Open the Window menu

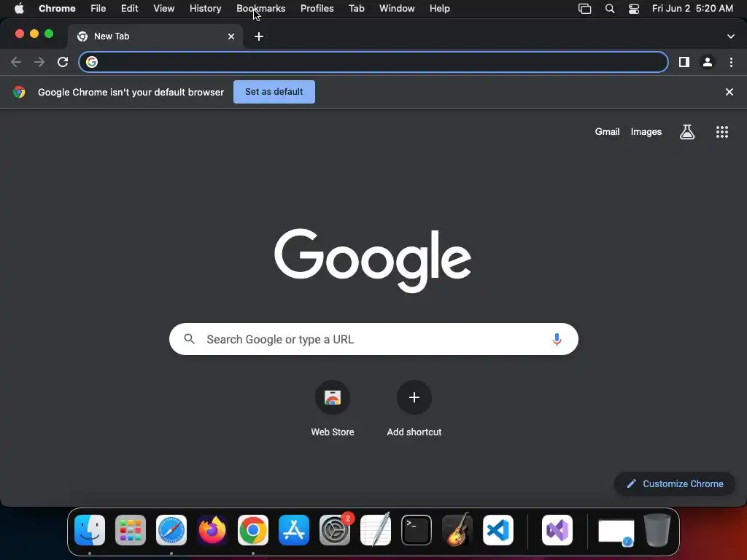[x=397, y=9]
